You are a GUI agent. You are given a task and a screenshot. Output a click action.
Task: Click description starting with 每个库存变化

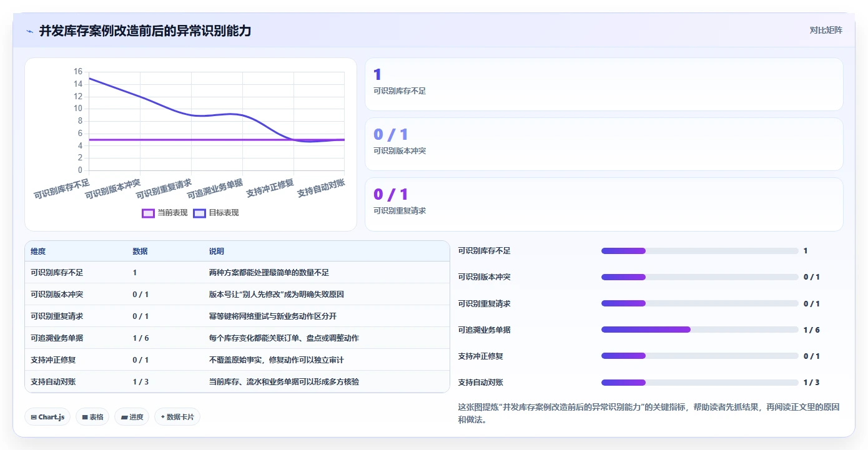284,338
